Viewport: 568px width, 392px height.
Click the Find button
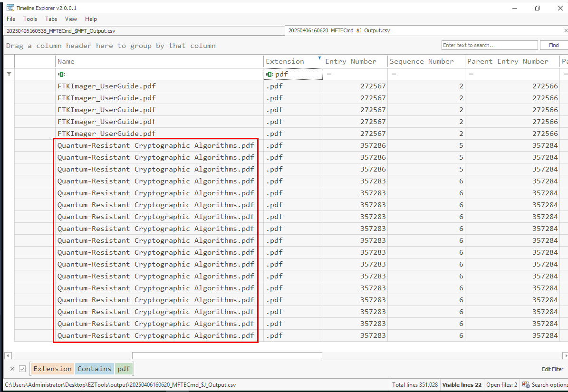[553, 45]
